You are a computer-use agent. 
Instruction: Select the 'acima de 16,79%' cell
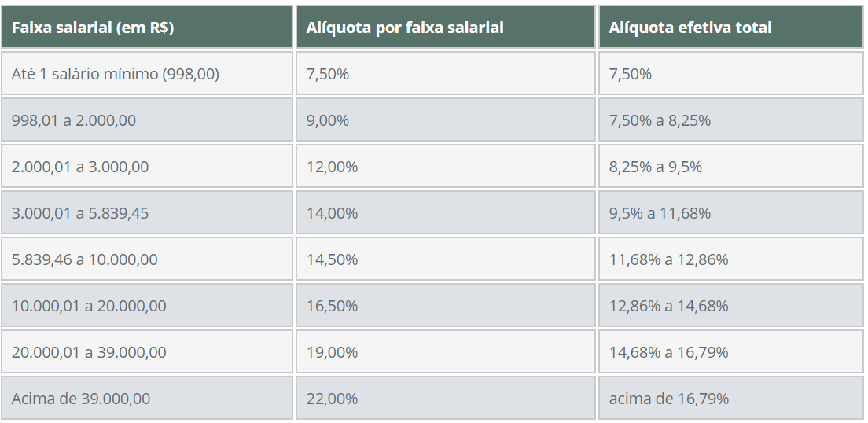[668, 399]
